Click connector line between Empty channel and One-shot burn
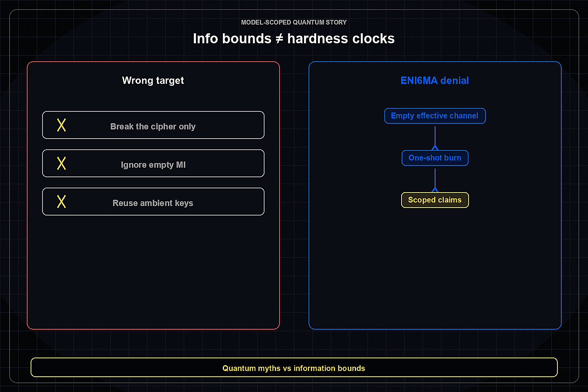 [435, 136]
